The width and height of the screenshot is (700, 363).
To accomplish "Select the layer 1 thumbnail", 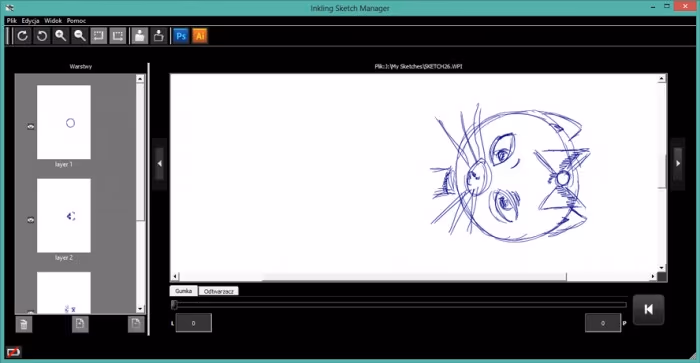I will pyautogui.click(x=64, y=122).
